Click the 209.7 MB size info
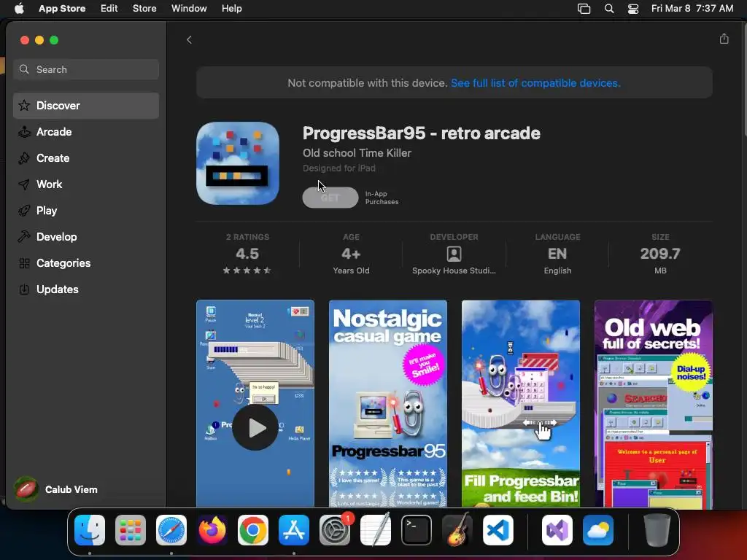747x560 pixels. tap(660, 254)
